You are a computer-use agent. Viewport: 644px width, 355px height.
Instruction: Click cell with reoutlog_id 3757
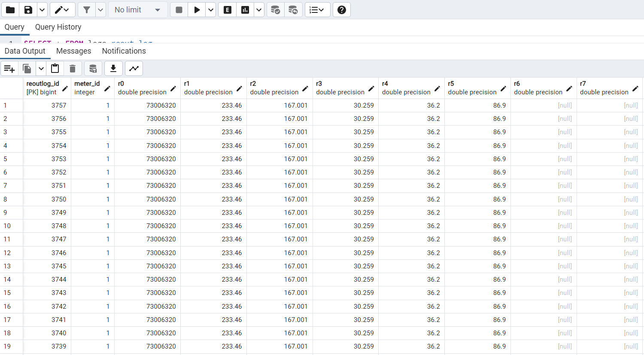tap(47, 105)
